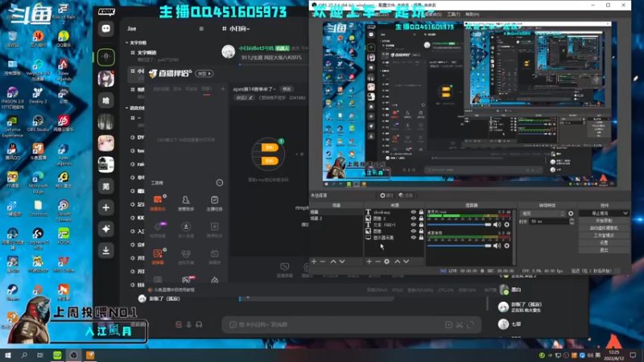
Task: Adjust 麦克风/Aux volume slider
Action: pos(459,224)
